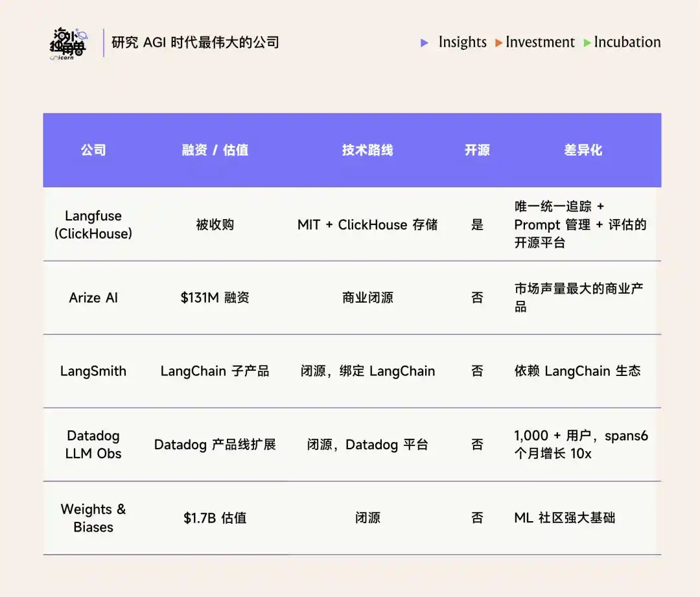Select the 1,000 + 用户 spans cell
This screenshot has width=700, height=597.
click(x=581, y=445)
